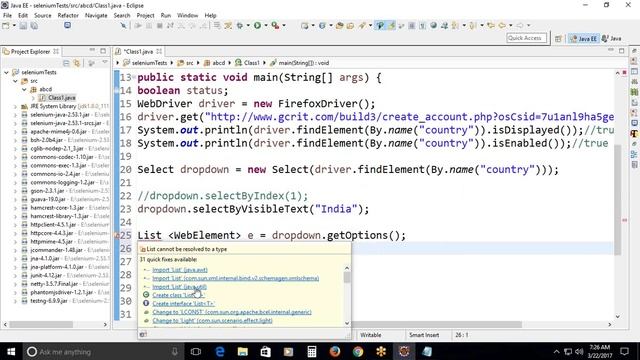Expand the JRE System Library node
The image size is (640, 360).
pyautogui.click(x=16, y=107)
